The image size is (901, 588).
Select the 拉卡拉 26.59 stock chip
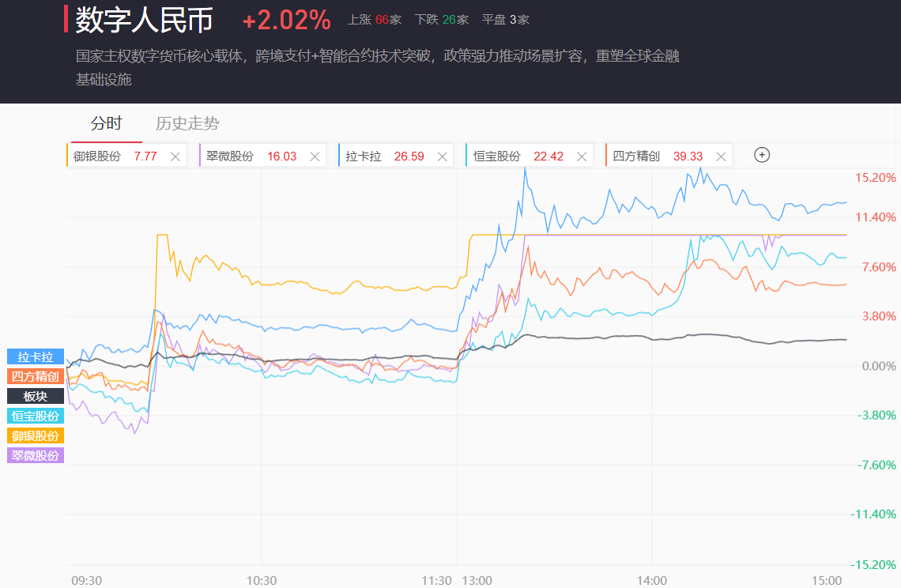384,156
